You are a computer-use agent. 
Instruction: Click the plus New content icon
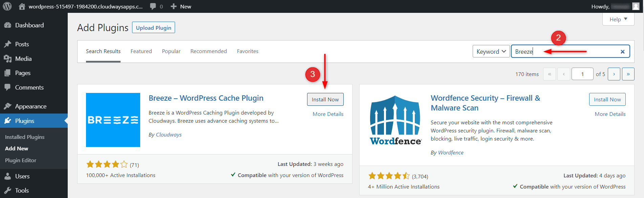(x=174, y=6)
